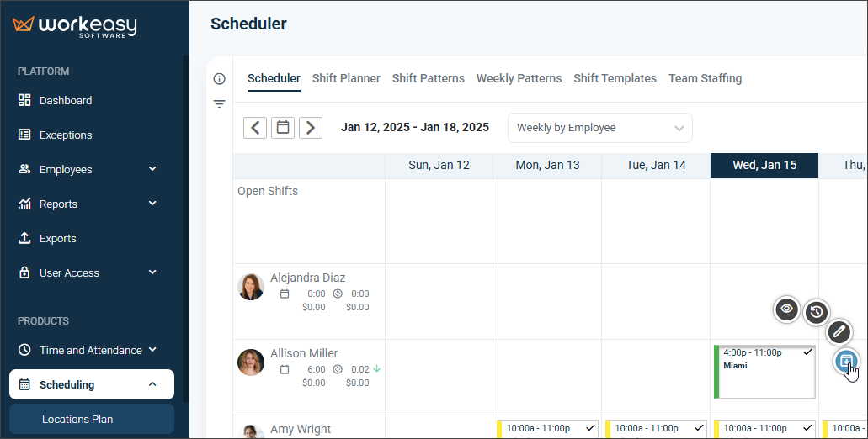Expand Time and Attendance menu

click(x=87, y=350)
